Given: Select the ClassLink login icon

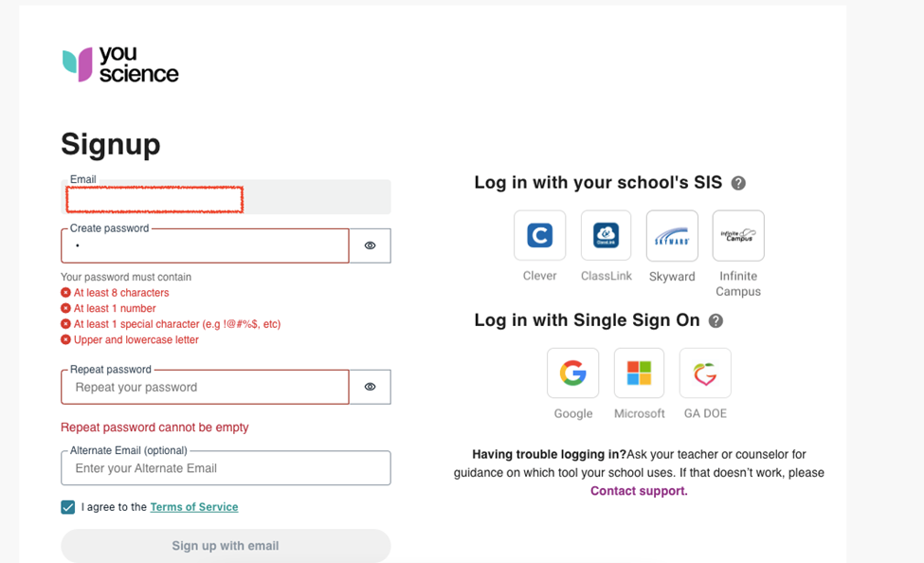Looking at the screenshot, I should click(606, 235).
